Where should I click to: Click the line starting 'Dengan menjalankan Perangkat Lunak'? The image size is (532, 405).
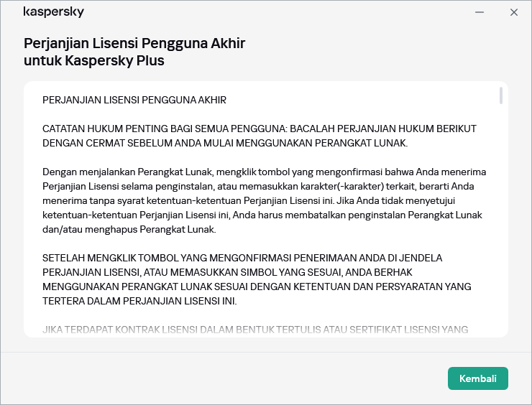[264, 172]
